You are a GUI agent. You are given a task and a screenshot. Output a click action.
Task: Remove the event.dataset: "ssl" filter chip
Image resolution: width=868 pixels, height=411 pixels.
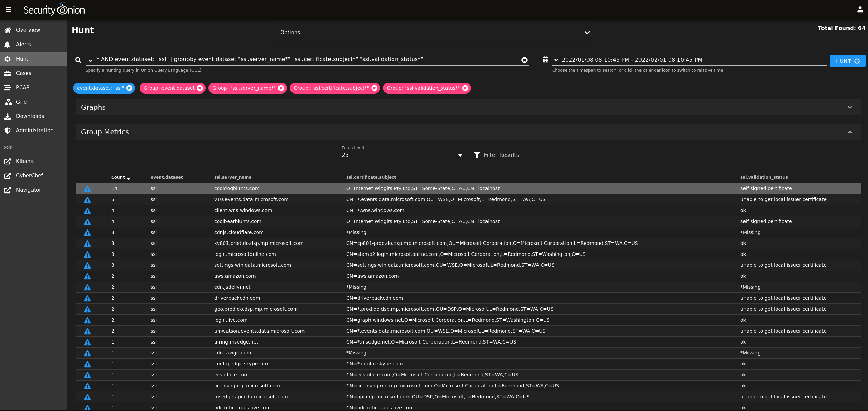coord(129,88)
